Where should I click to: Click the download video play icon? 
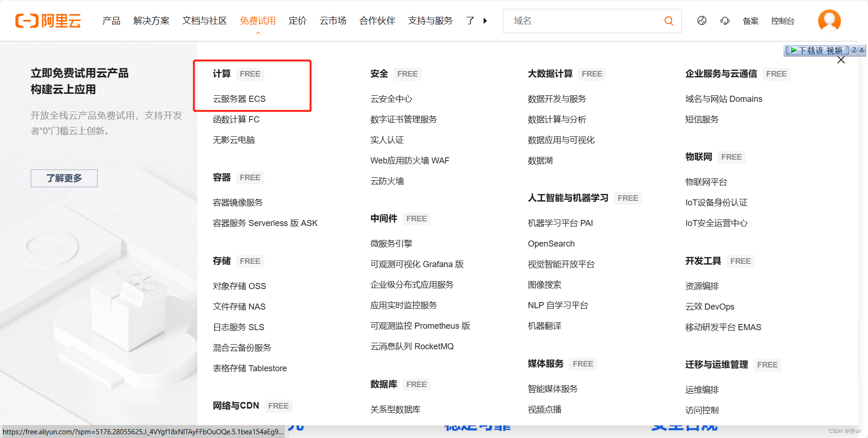(793, 50)
